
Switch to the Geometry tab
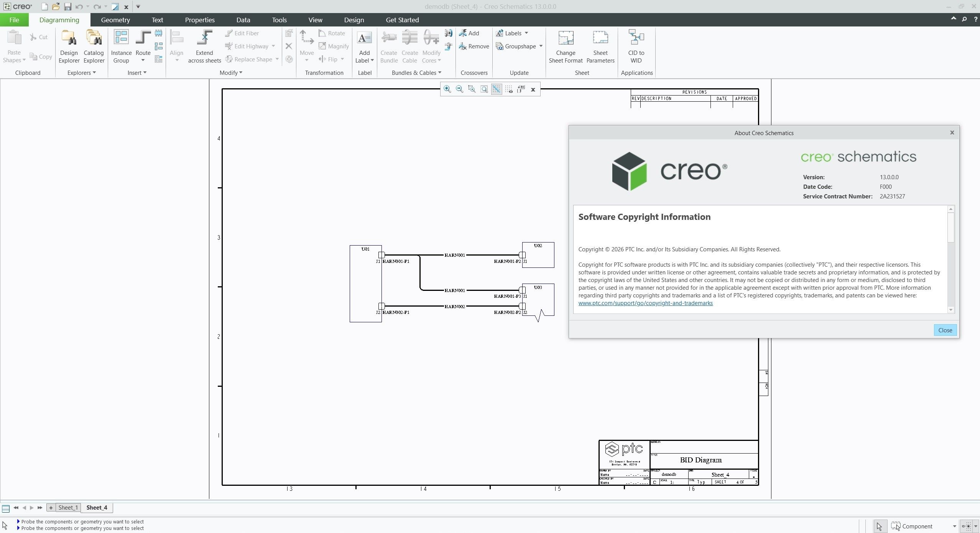click(x=115, y=20)
